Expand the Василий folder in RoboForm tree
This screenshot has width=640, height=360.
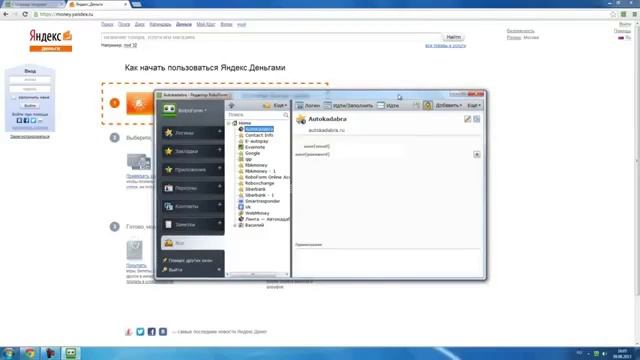click(x=235, y=225)
